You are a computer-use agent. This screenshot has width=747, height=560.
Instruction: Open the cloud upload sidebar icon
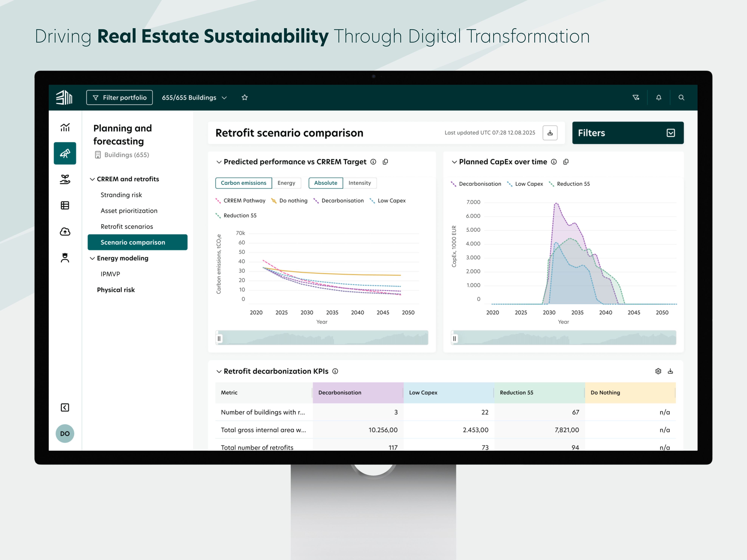[65, 232]
